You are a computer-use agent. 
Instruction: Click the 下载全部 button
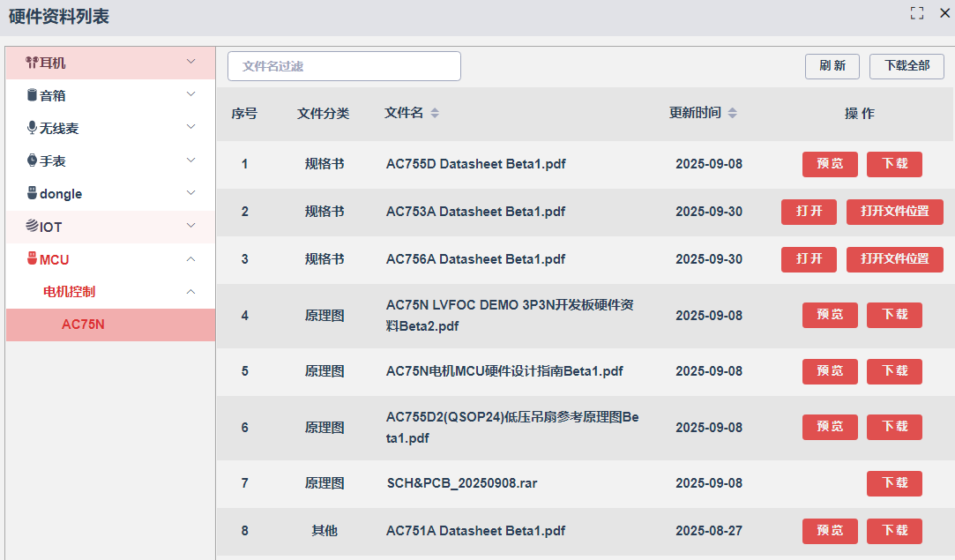[x=907, y=66]
